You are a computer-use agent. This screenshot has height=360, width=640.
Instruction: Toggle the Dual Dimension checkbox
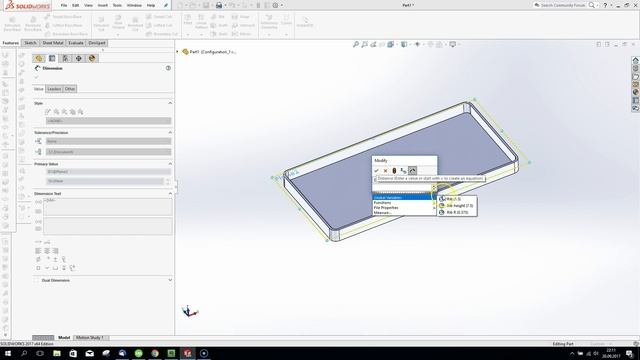(37, 280)
